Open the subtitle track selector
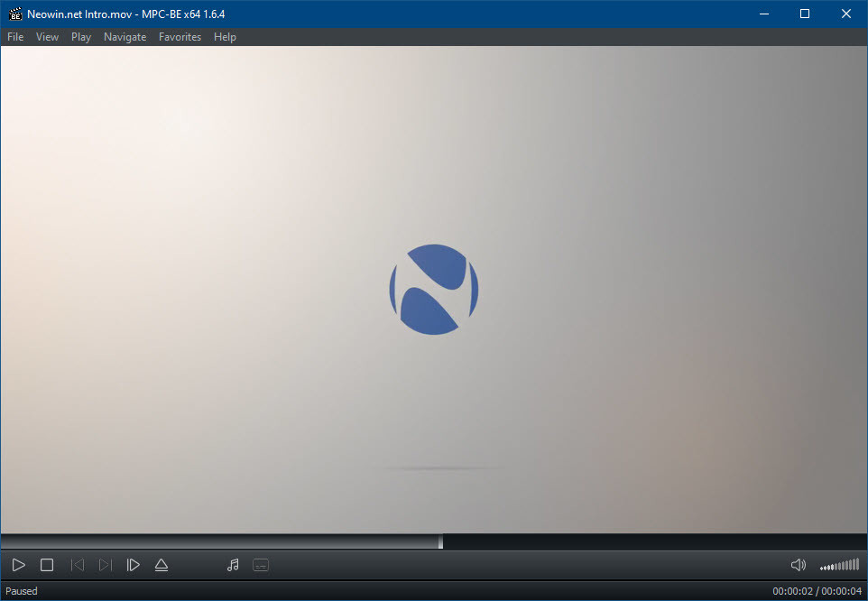 261,565
